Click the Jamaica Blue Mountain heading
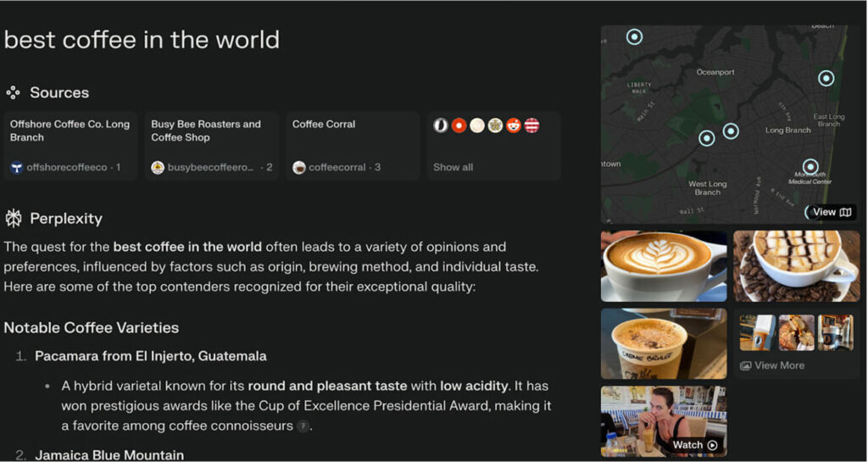Image resolution: width=868 pixels, height=462 pixels. pyautogui.click(x=109, y=455)
